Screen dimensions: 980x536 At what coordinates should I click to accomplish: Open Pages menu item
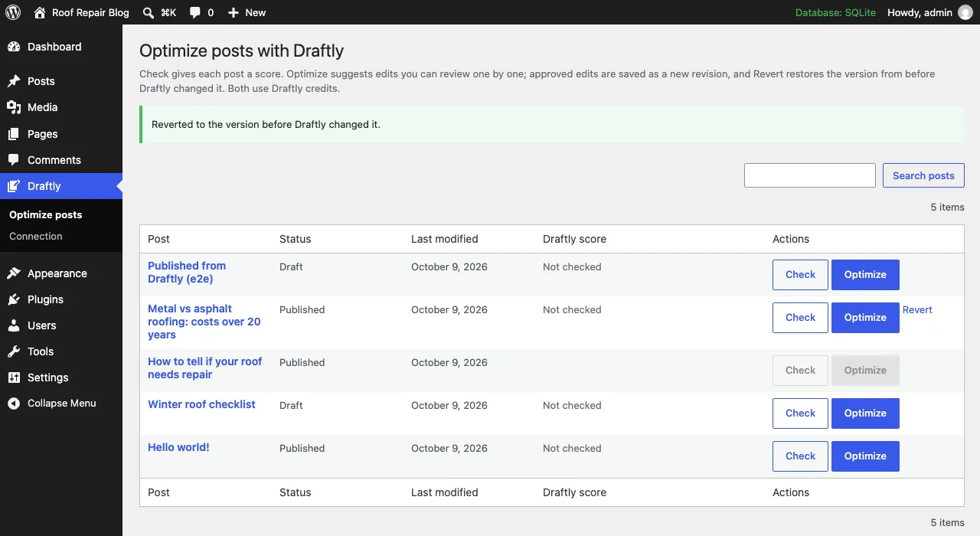pyautogui.click(x=61, y=134)
